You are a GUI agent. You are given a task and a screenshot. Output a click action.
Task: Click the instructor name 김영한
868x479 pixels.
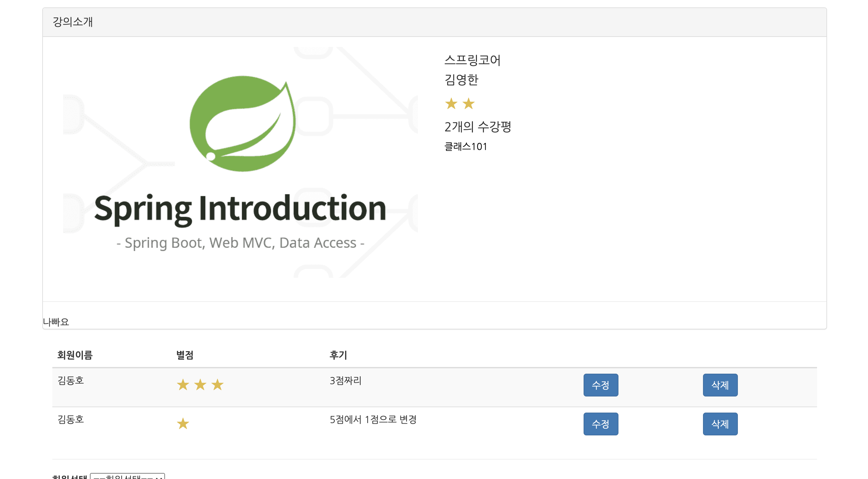(461, 79)
